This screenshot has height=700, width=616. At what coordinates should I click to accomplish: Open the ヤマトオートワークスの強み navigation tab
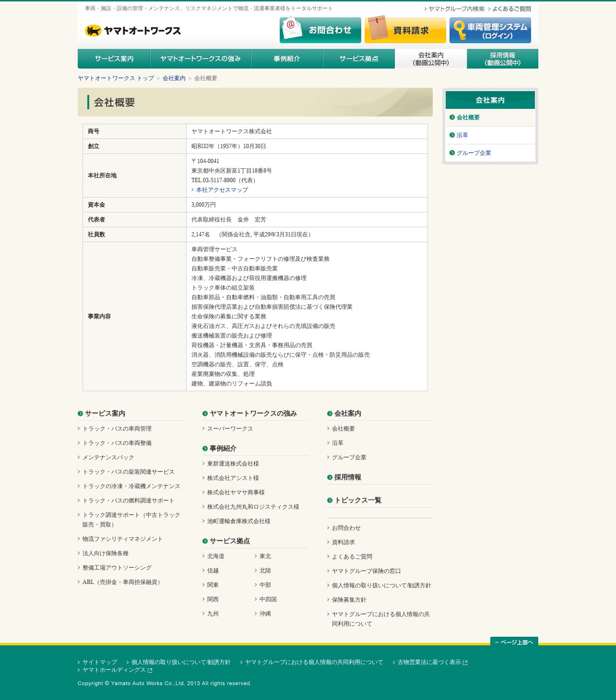click(x=201, y=58)
